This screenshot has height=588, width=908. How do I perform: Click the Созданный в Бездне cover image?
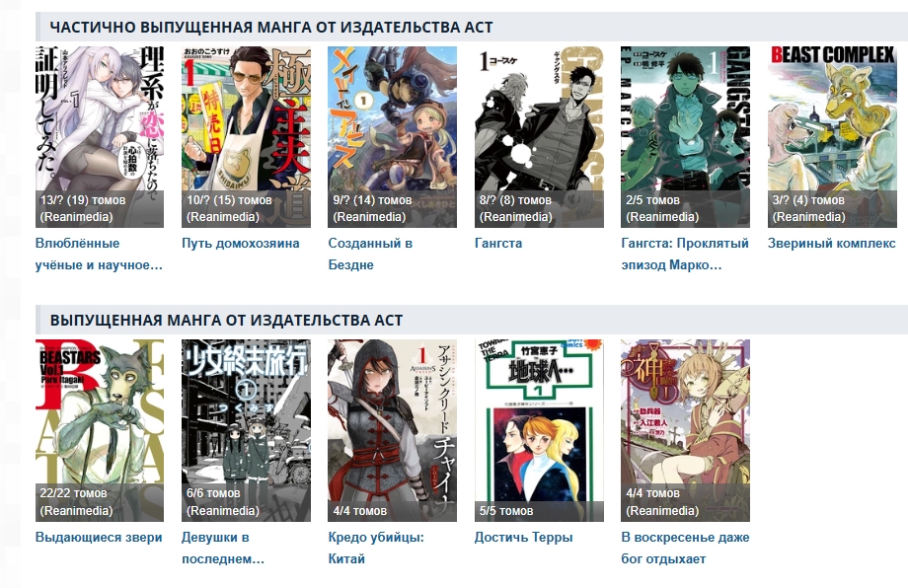(392, 137)
